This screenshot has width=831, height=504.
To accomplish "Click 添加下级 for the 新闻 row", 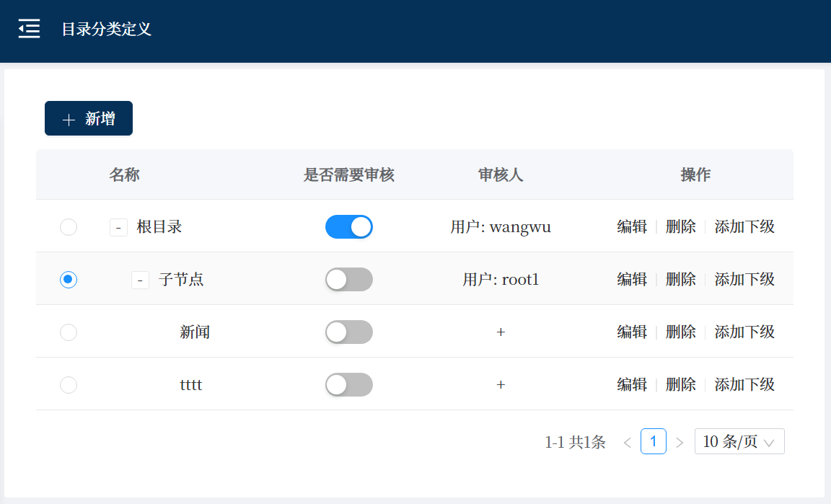I will [744, 332].
